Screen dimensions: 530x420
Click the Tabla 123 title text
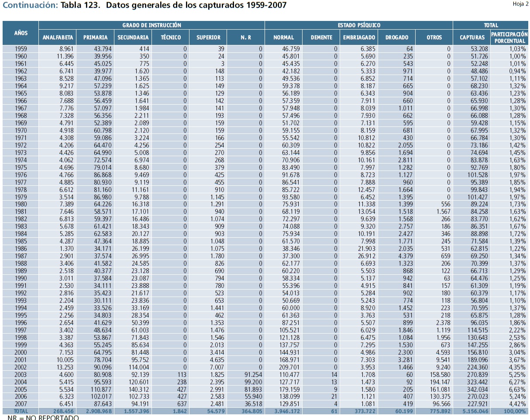(x=173, y=6)
